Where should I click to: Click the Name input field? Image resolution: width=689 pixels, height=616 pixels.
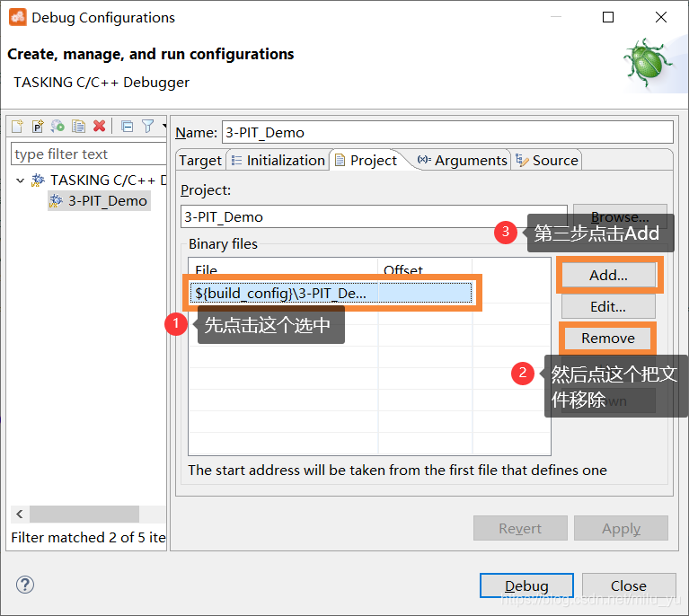pos(447,132)
